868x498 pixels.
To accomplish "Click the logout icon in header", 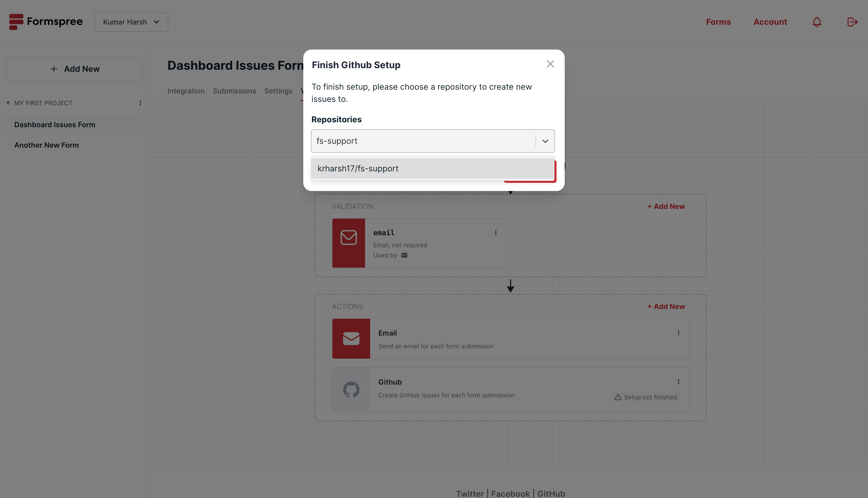I will click(852, 22).
